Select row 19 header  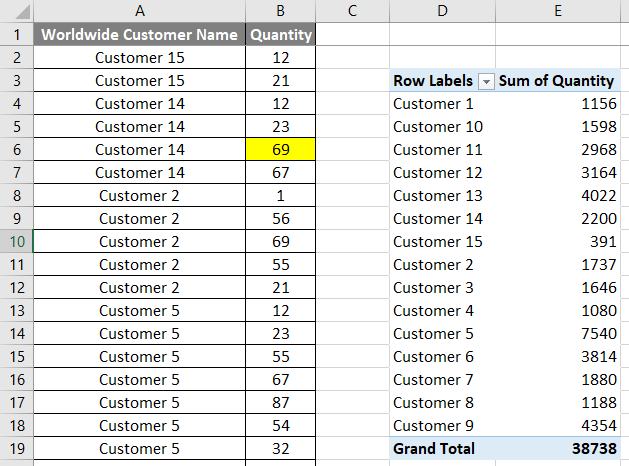point(16,448)
